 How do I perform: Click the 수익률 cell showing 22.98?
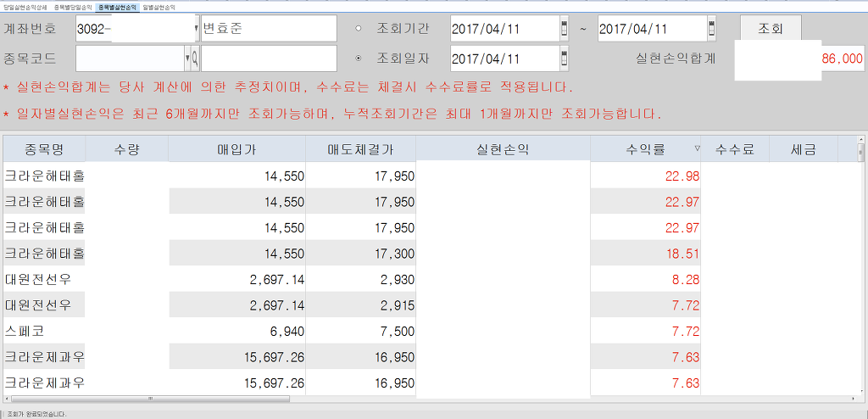645,176
